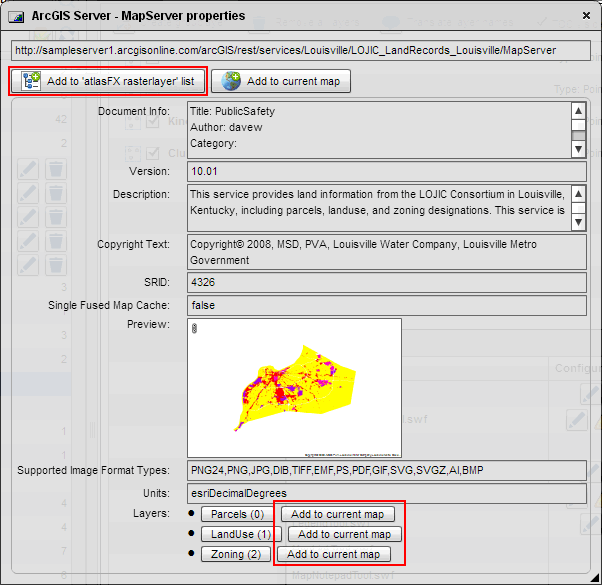Screen dimensions: 602x585
Task: Click the Supported Image Format Types field
Action: tap(387, 470)
